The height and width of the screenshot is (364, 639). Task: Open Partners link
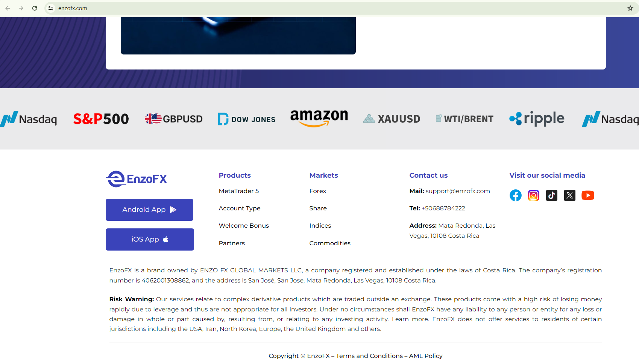coord(232,243)
